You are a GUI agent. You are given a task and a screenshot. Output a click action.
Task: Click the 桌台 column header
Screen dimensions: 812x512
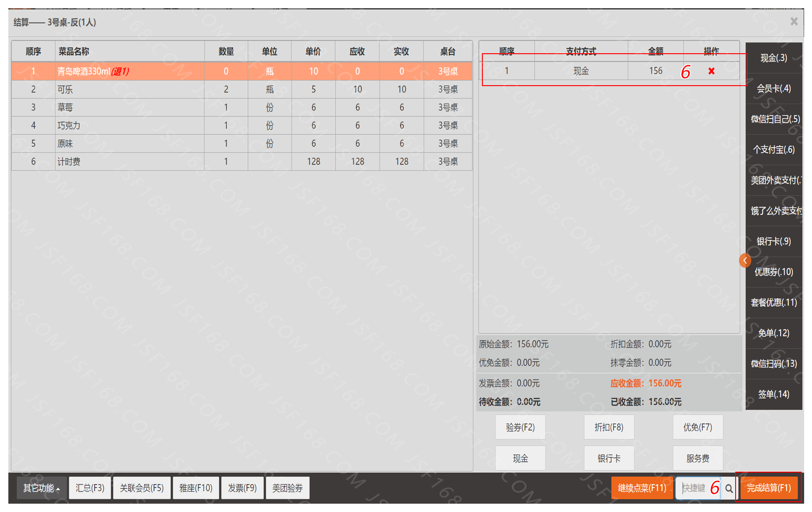click(x=448, y=51)
